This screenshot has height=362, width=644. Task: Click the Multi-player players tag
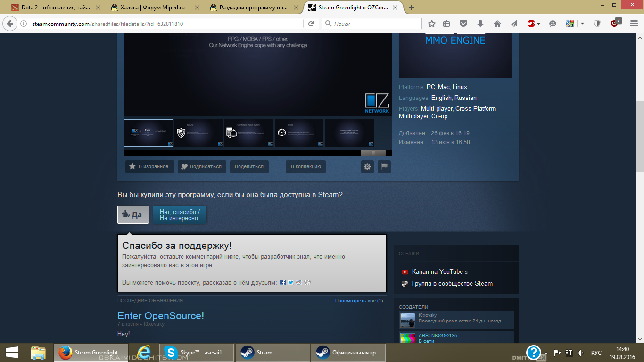click(x=436, y=109)
